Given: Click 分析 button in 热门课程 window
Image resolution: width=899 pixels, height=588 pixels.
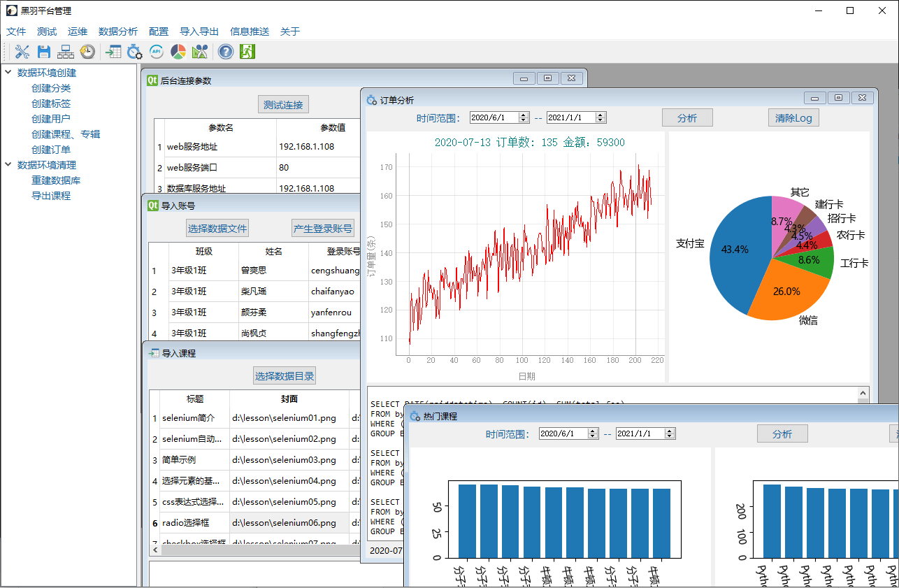Looking at the screenshot, I should [782, 433].
